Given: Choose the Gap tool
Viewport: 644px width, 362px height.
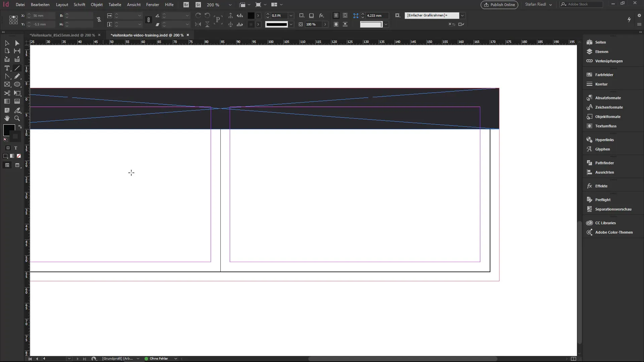Looking at the screenshot, I should 17,51.
